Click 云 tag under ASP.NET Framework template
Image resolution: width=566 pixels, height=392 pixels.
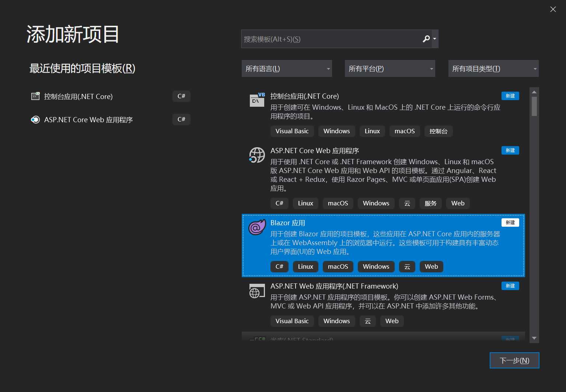point(368,321)
